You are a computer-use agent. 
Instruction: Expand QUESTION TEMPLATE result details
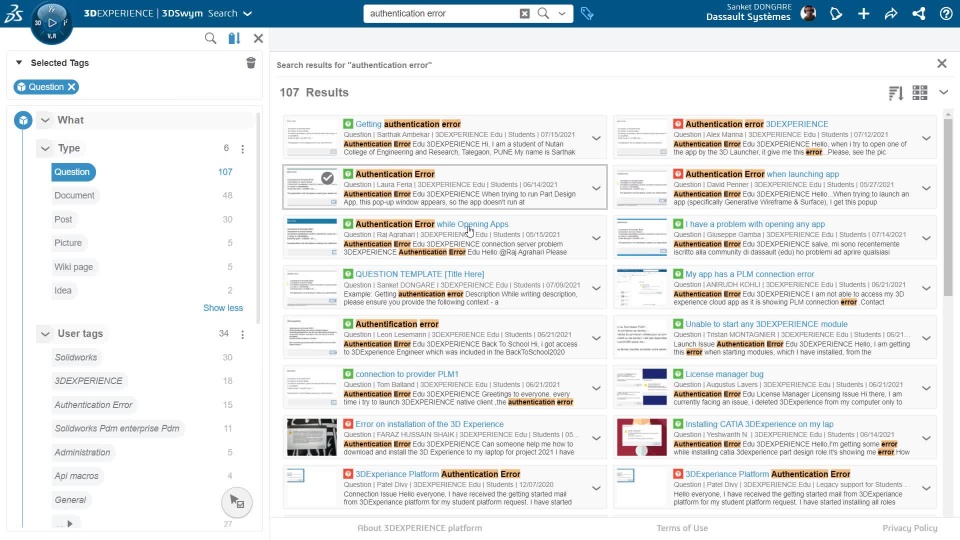596,288
